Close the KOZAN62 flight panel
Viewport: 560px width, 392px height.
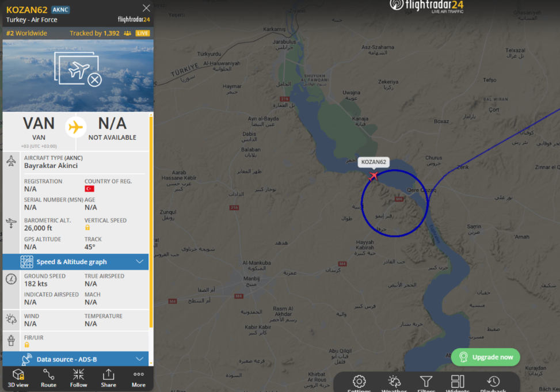click(x=146, y=8)
